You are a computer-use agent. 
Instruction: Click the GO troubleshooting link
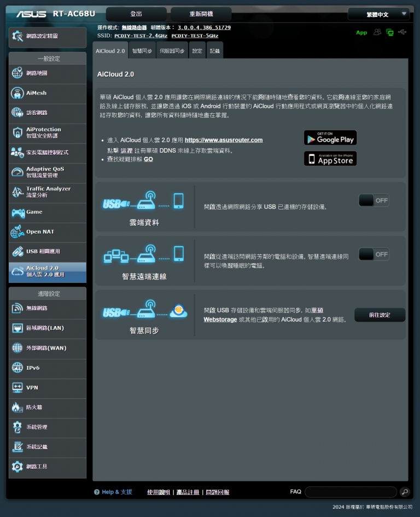point(148,159)
